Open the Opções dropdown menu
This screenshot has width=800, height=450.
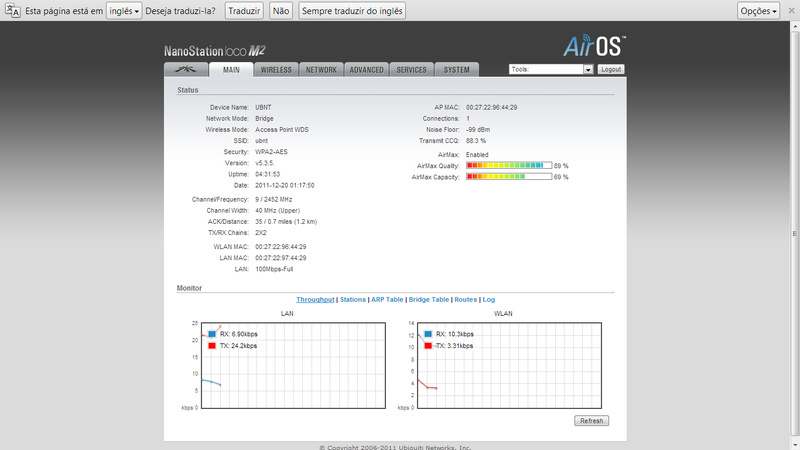click(760, 11)
